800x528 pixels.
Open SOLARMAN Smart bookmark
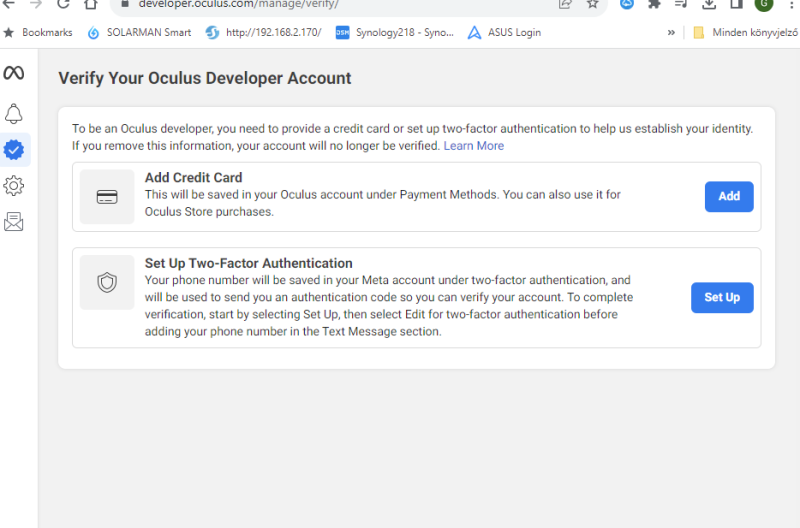[x=139, y=32]
